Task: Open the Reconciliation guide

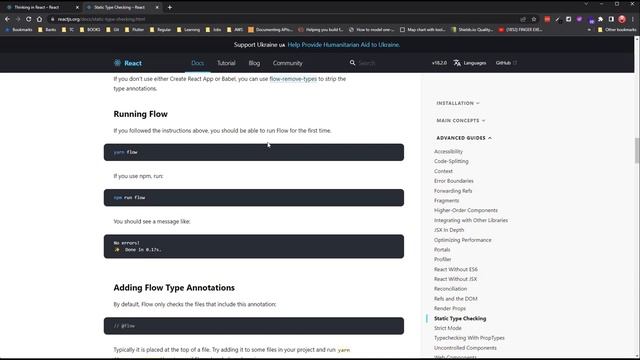Action: 450,289
